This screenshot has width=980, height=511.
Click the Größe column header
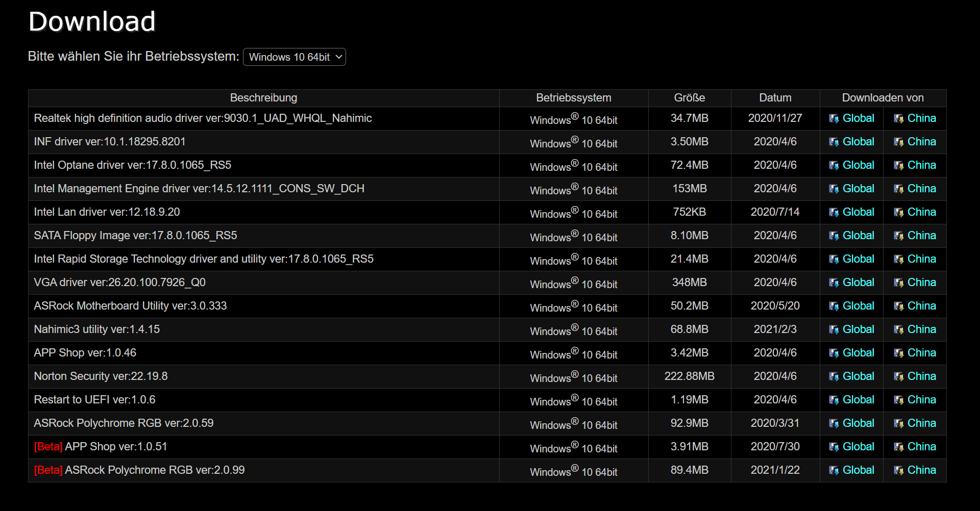(x=690, y=98)
